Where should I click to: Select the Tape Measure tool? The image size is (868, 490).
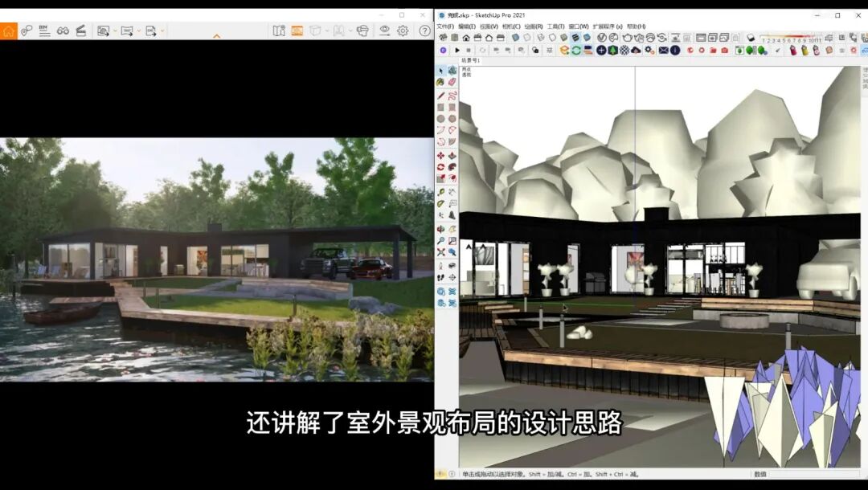pyautogui.click(x=440, y=192)
